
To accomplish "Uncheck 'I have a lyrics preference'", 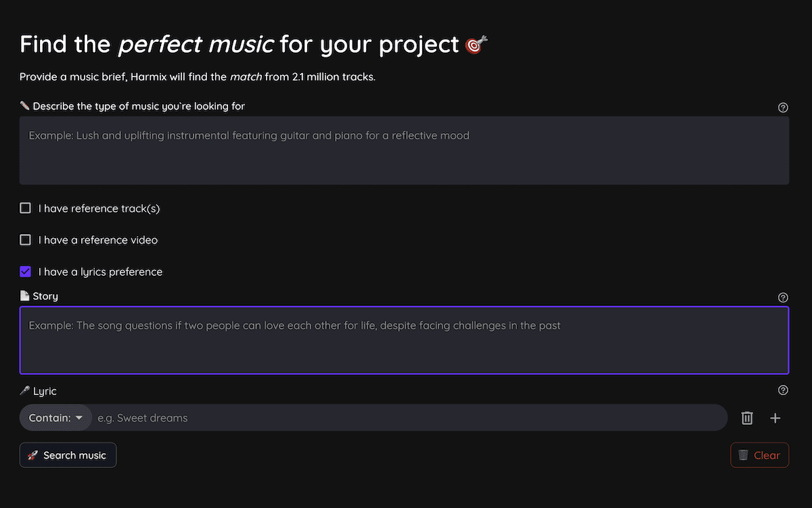I will coord(25,271).
